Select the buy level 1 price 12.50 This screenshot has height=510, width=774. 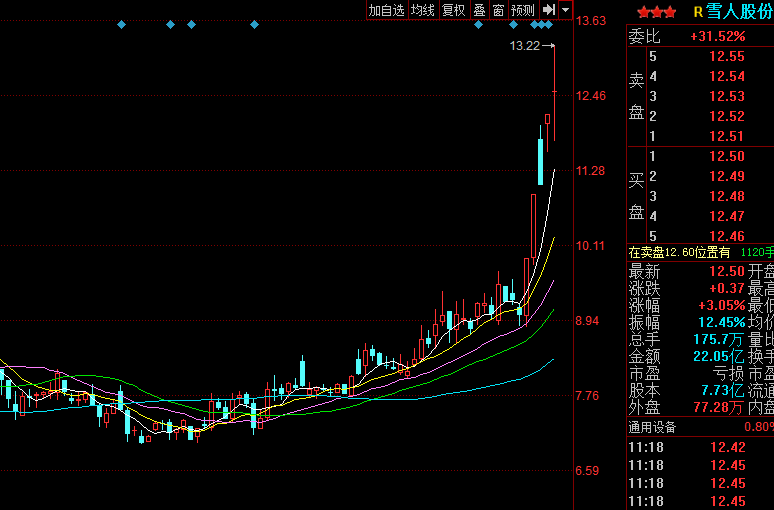coord(727,157)
